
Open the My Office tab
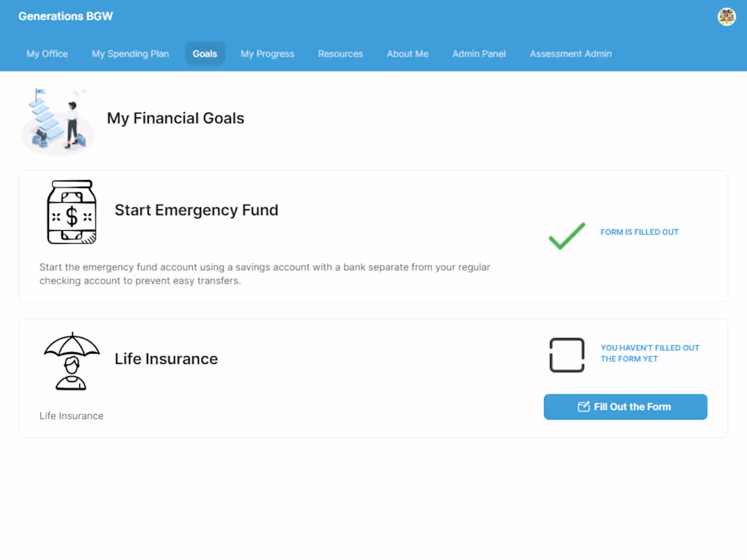click(x=47, y=54)
